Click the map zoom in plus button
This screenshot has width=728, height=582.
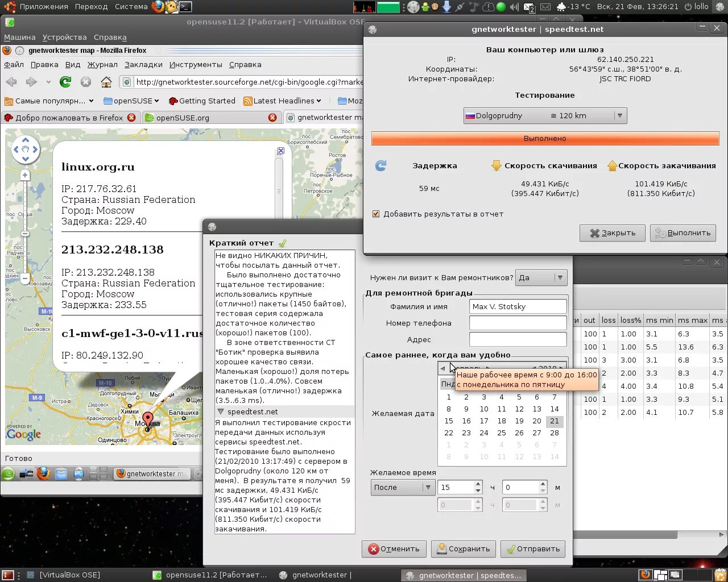coord(25,176)
